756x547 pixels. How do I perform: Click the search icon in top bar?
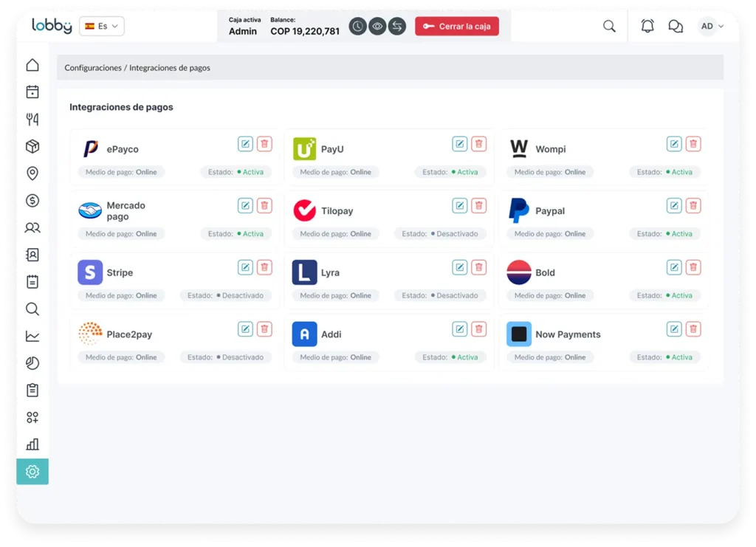click(x=609, y=26)
